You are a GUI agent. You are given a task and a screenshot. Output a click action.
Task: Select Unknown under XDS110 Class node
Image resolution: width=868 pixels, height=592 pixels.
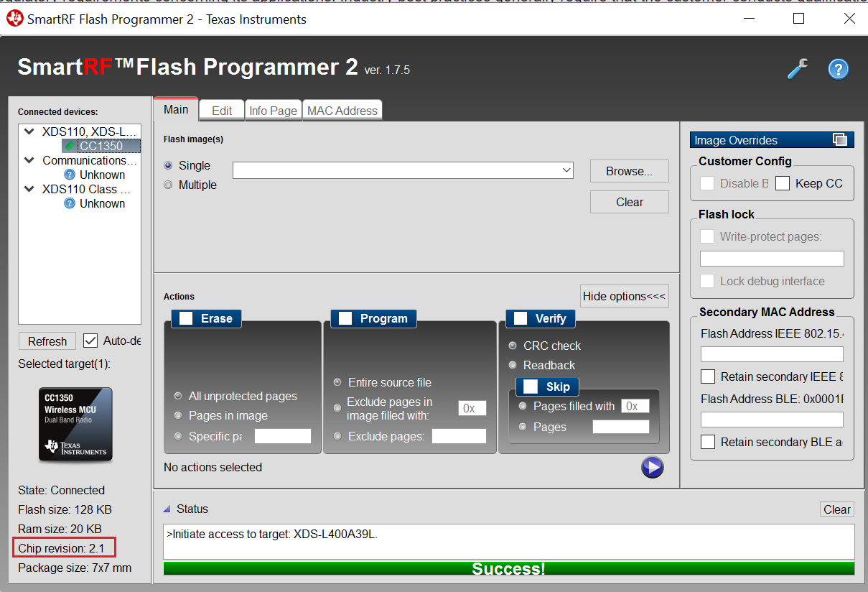tap(103, 203)
